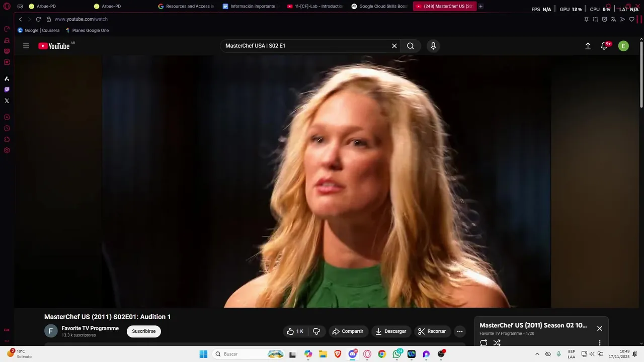Download the video via Descargar
The image size is (644, 362).
pyautogui.click(x=391, y=331)
